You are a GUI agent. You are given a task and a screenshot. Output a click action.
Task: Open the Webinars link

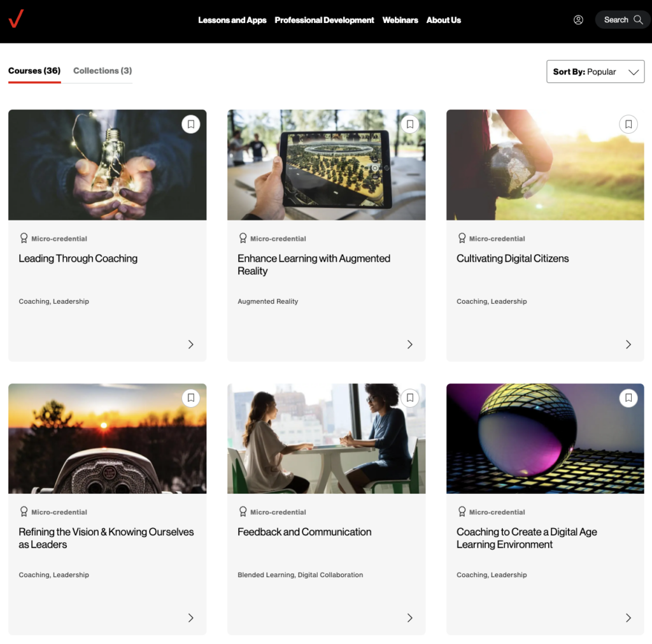(x=400, y=20)
